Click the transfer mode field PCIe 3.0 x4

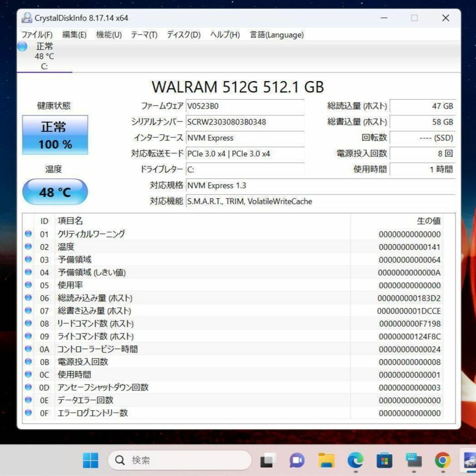click(x=245, y=154)
